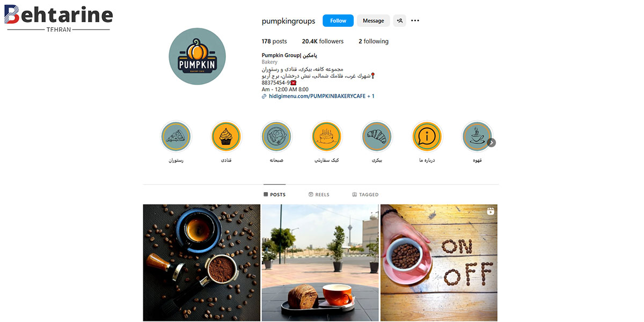Open the three-dot more options menu
Viewport: 644px width, 322px height.
415,21
